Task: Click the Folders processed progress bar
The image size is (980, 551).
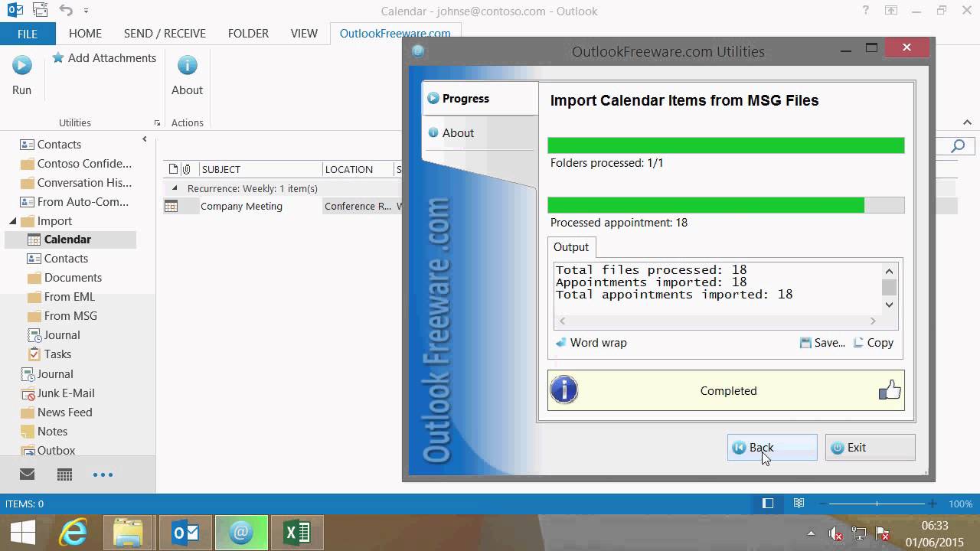Action: [726, 145]
